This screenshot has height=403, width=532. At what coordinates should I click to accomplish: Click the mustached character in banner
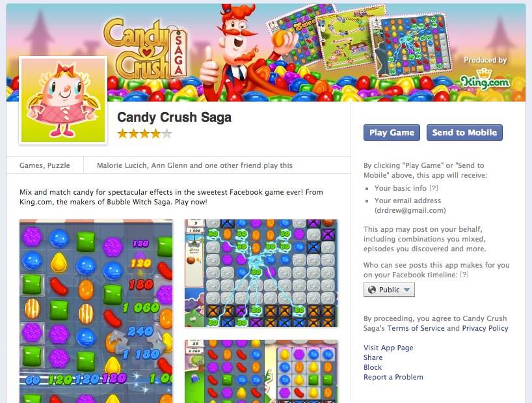click(x=237, y=53)
